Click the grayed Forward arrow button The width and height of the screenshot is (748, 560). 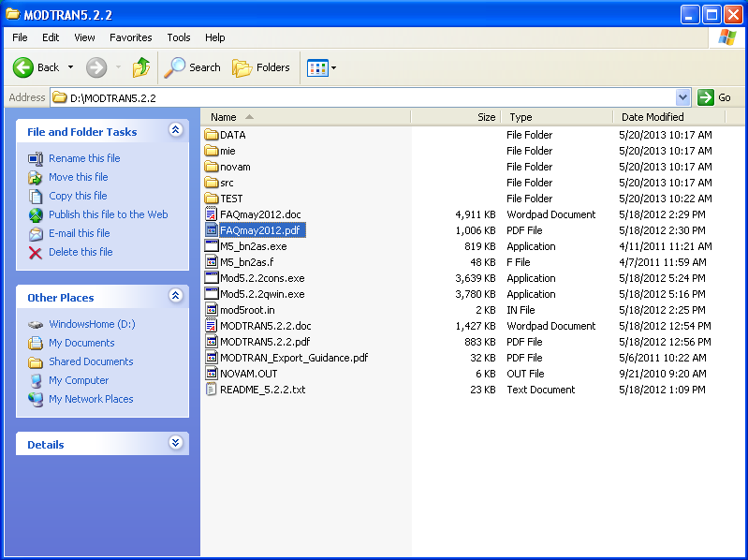point(96,67)
